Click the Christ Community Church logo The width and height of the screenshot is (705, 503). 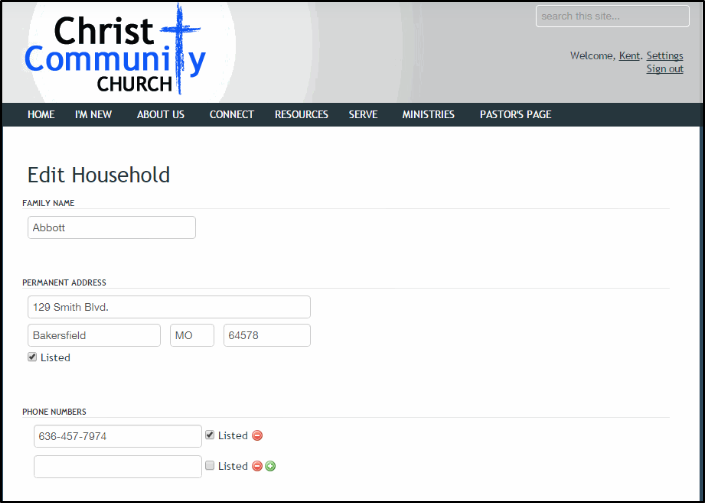click(115, 51)
